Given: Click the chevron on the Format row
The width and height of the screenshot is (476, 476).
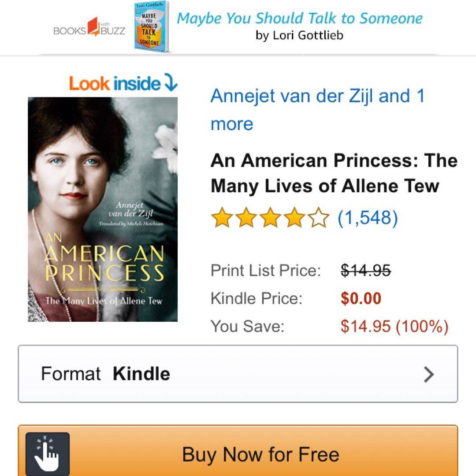Looking at the screenshot, I should tap(429, 374).
